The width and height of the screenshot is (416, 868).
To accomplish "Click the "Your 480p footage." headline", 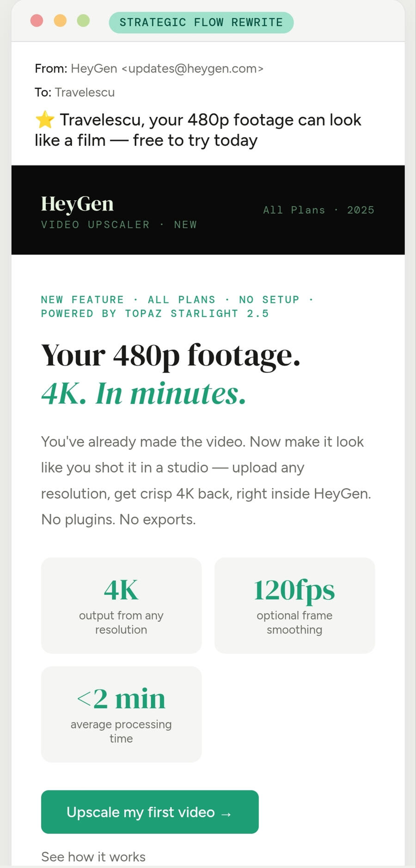I will click(x=171, y=355).
